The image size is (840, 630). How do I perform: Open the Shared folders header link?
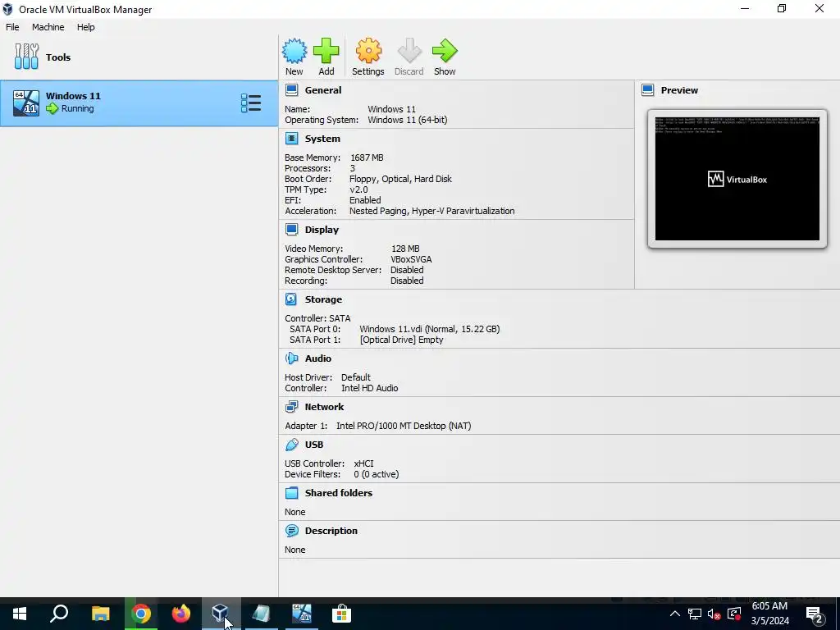point(339,493)
